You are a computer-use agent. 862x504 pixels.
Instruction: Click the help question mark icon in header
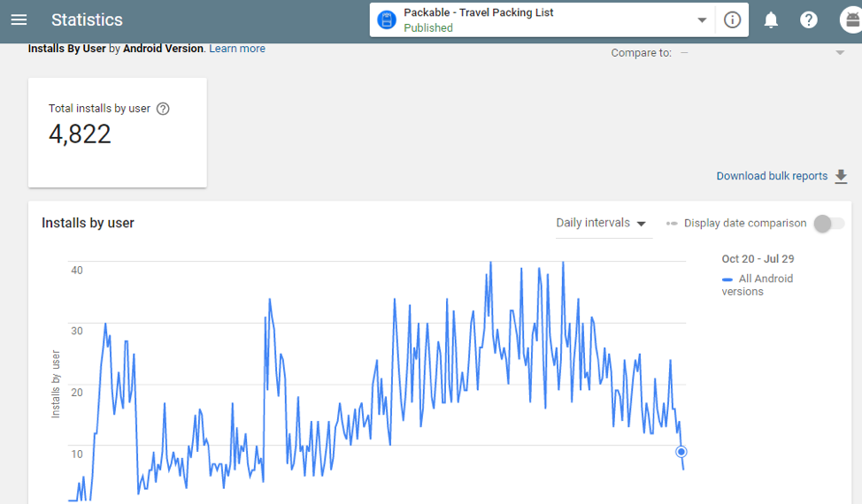(x=808, y=19)
